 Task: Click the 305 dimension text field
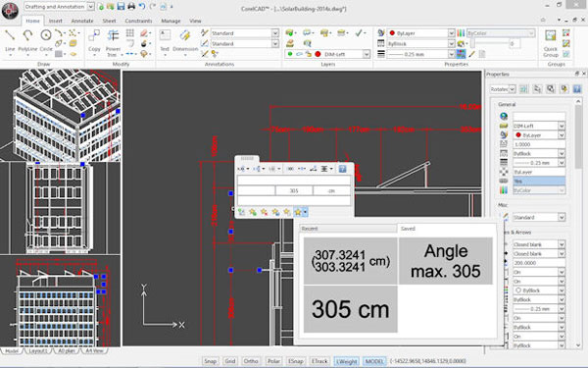(x=294, y=190)
